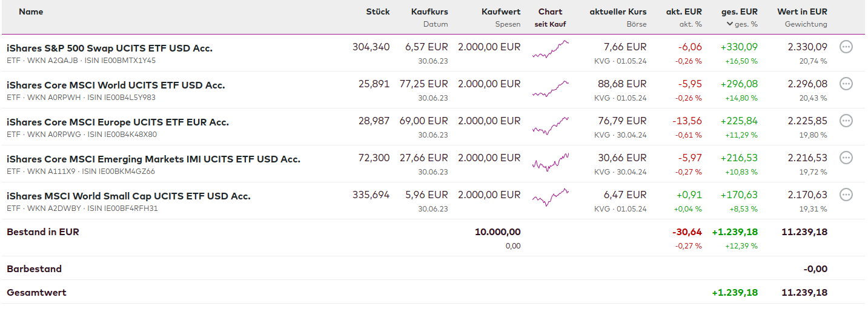Sort table by Stück column

click(377, 12)
